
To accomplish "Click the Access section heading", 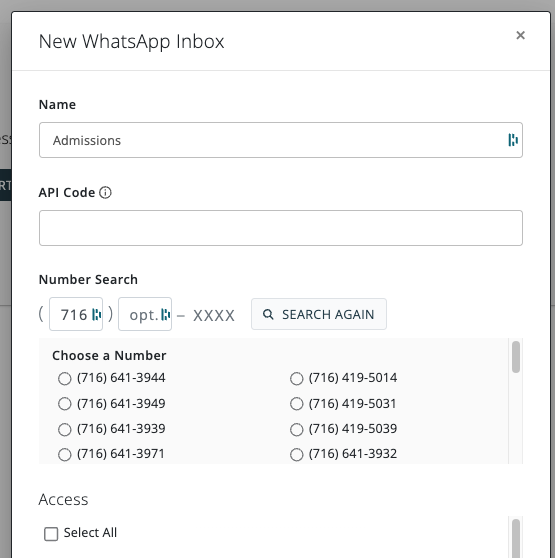I will 63,499.
